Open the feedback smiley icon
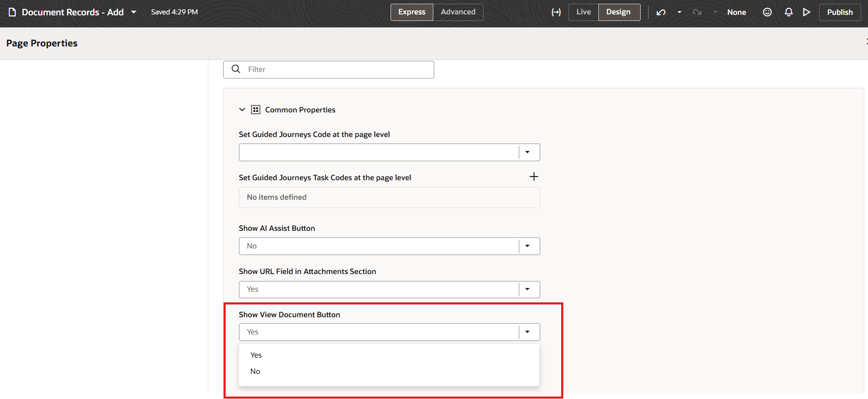 pos(768,12)
